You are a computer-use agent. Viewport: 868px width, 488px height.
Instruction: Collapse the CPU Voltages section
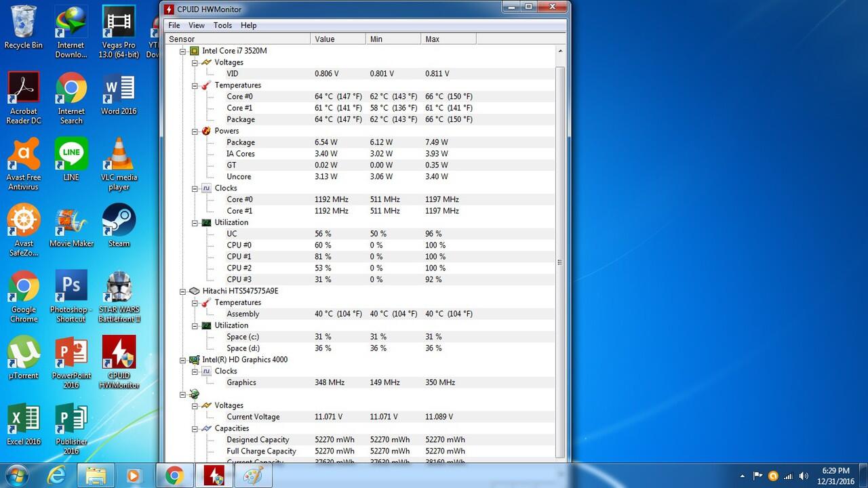pyautogui.click(x=195, y=62)
